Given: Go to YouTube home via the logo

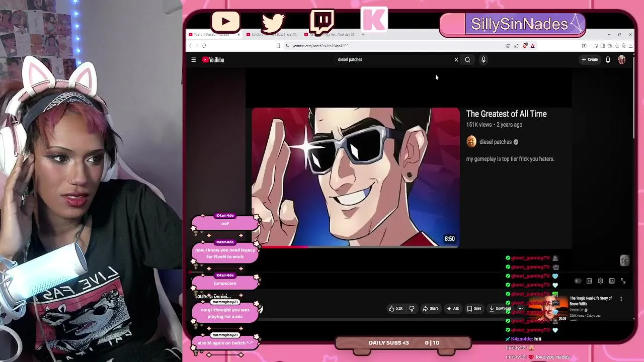Looking at the screenshot, I should pos(213,60).
